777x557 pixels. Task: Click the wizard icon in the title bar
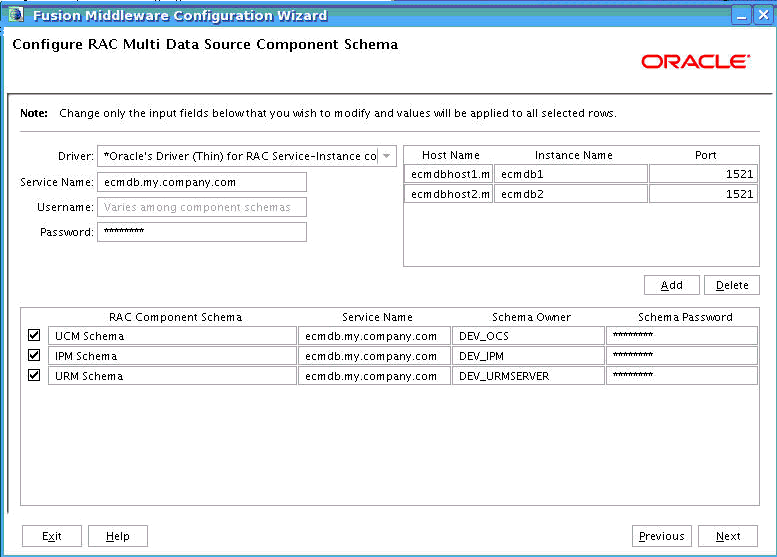pyautogui.click(x=15, y=15)
